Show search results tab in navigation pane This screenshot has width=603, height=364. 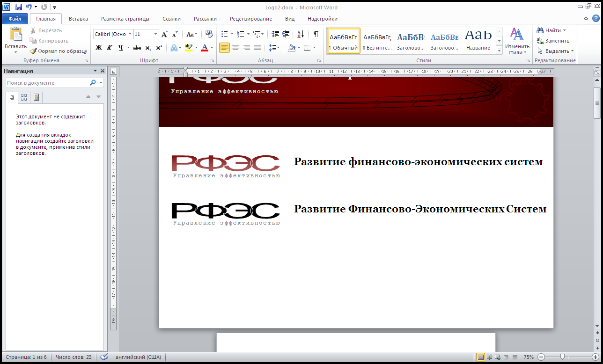tap(36, 97)
